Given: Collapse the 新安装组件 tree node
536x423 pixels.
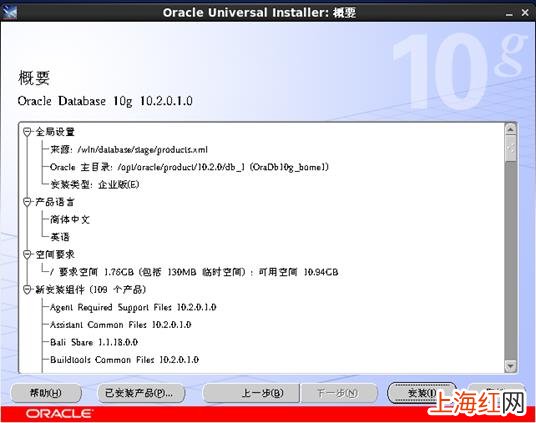Looking at the screenshot, I should click(27, 290).
